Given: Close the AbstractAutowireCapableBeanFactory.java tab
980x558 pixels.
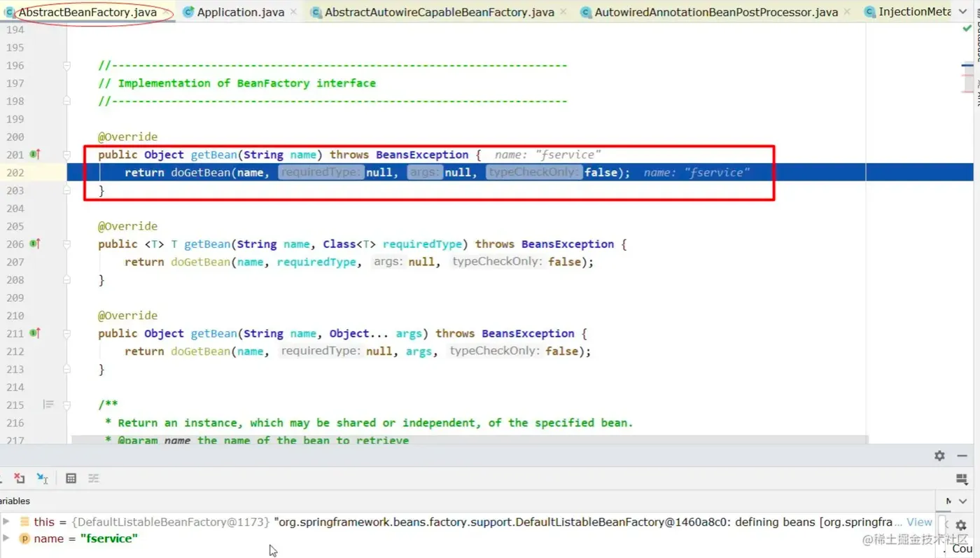Looking at the screenshot, I should 563,12.
